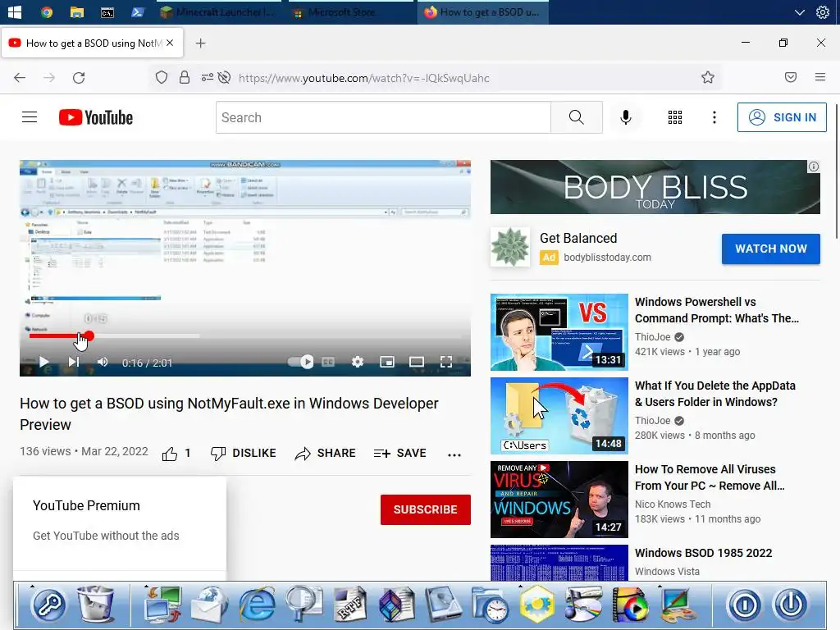Toggle subtitles in the player
Image resolution: width=840 pixels, height=630 pixels.
tap(328, 362)
